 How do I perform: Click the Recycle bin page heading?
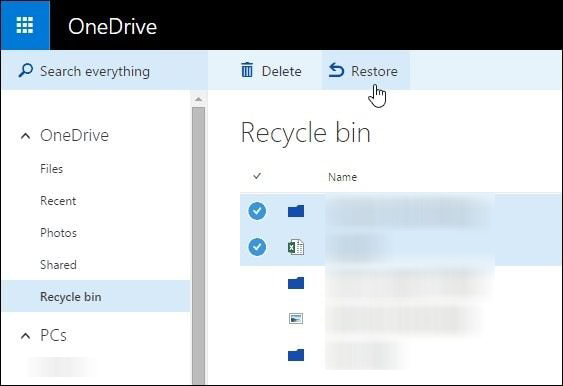[306, 133]
